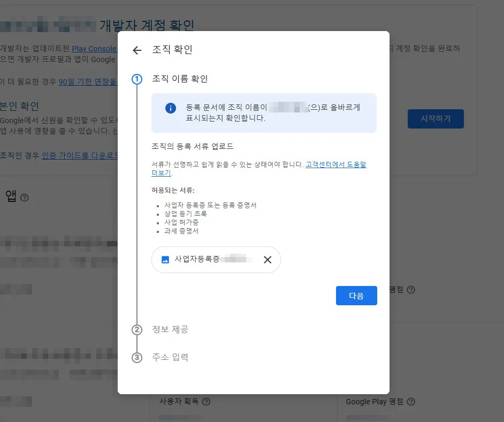Click the help icon next to 앱 heading

point(25,198)
